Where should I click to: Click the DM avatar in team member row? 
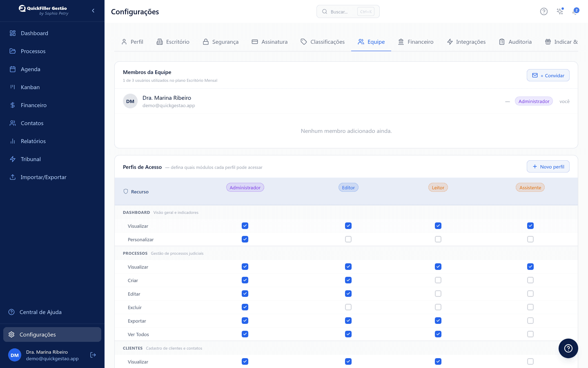130,101
